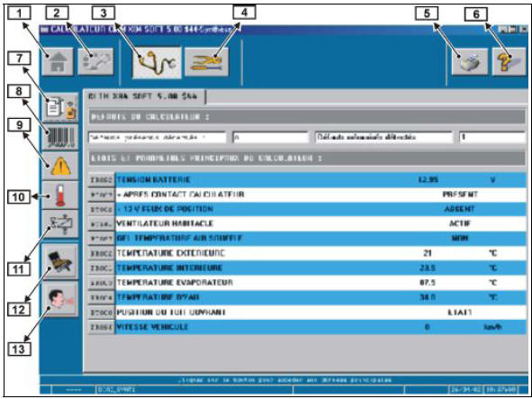This screenshot has width=532, height=399.
Task: Select the TEMPERATURE EVAPORATEUR row label
Action: 175,283
